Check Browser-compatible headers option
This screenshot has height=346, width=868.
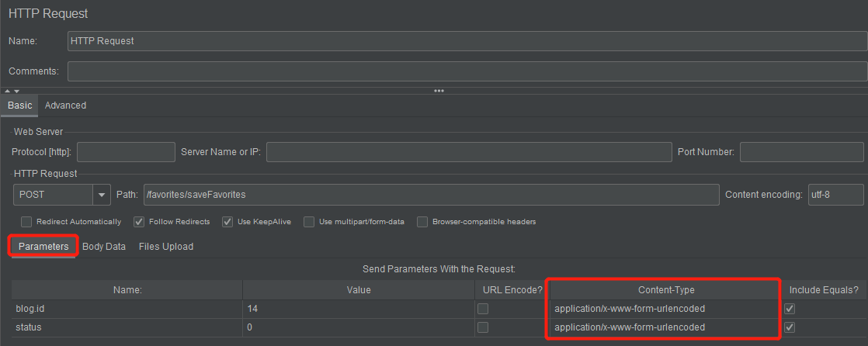(x=422, y=222)
